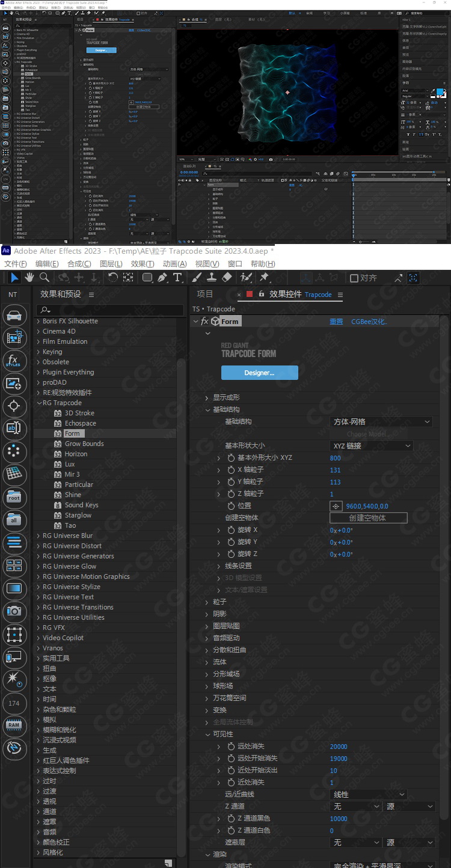
Task: Select the Roto Brush tool
Action: pyautogui.click(x=245, y=277)
